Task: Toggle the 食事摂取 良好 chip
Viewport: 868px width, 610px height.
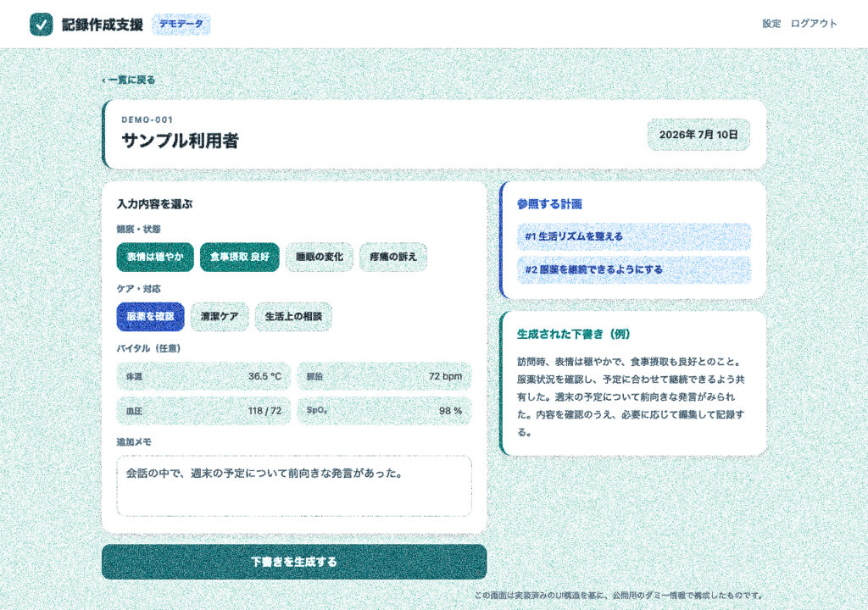Action: pos(240,257)
